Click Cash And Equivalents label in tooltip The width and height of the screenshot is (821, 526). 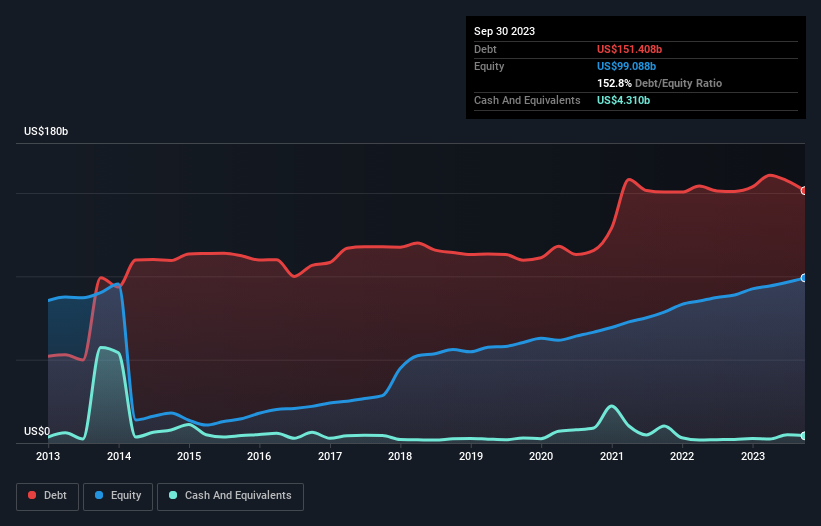527,100
